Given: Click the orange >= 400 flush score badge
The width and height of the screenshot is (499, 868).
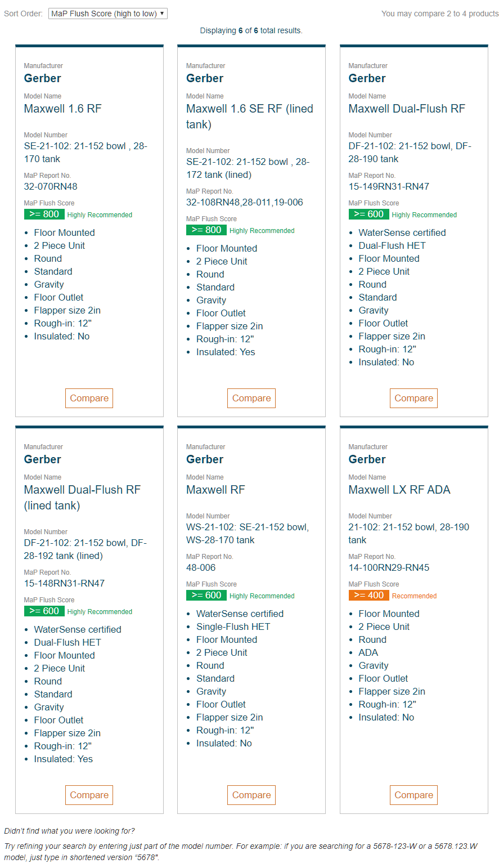Looking at the screenshot, I should pos(368,595).
